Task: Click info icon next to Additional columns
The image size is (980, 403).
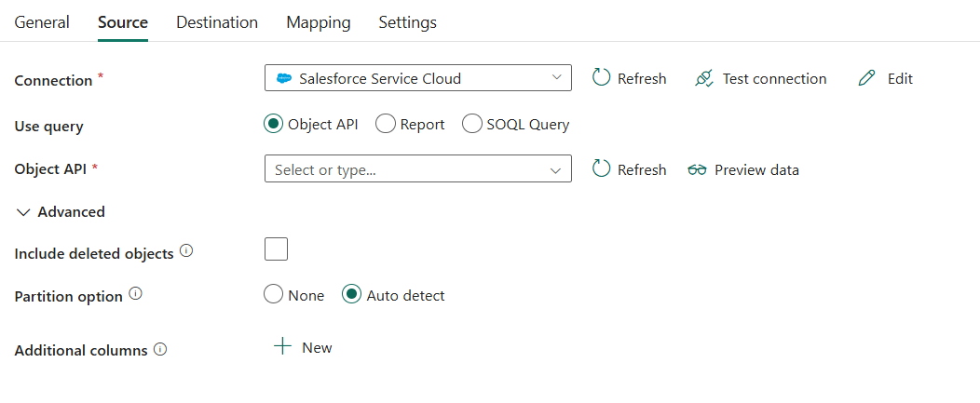Action: [x=160, y=349]
